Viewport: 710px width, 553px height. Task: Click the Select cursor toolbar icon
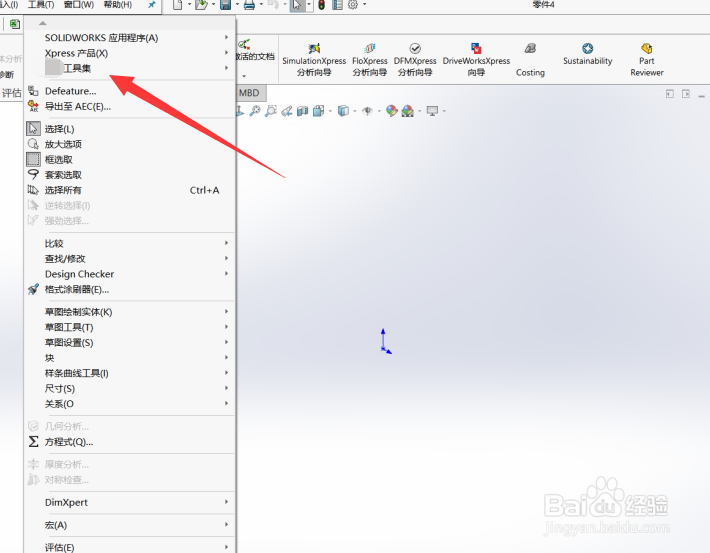(x=297, y=5)
